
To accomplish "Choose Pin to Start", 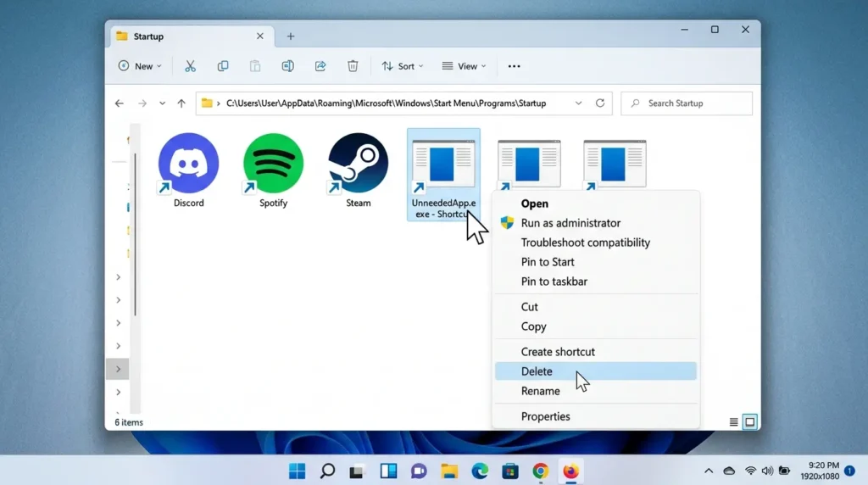I will 596,262.
